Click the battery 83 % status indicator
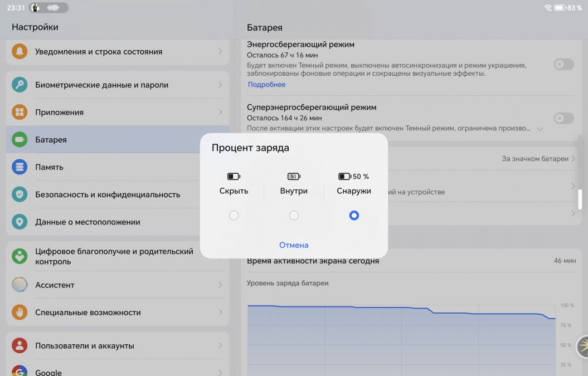 [568, 7]
